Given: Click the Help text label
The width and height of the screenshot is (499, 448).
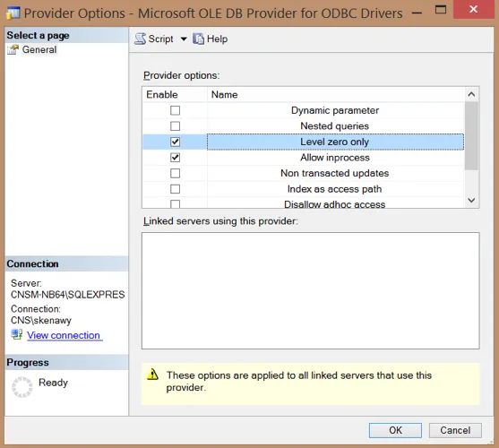Looking at the screenshot, I should point(218,39).
